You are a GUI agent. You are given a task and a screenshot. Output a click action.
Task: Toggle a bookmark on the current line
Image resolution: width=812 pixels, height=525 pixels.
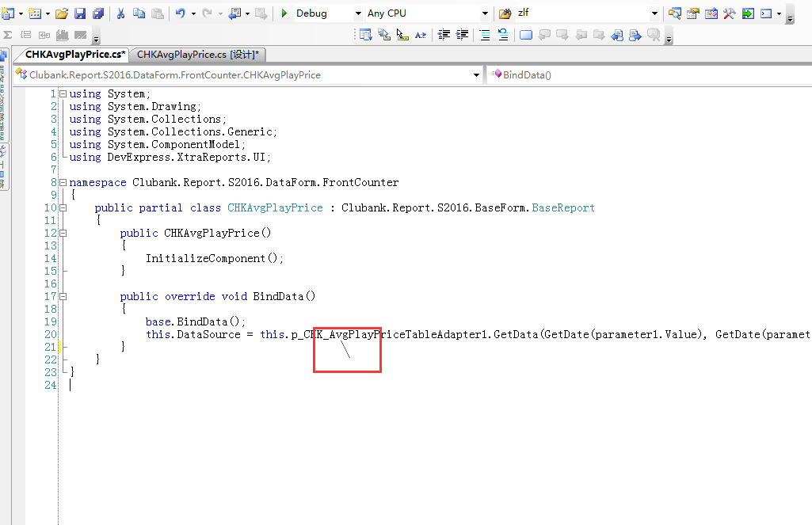526,35
